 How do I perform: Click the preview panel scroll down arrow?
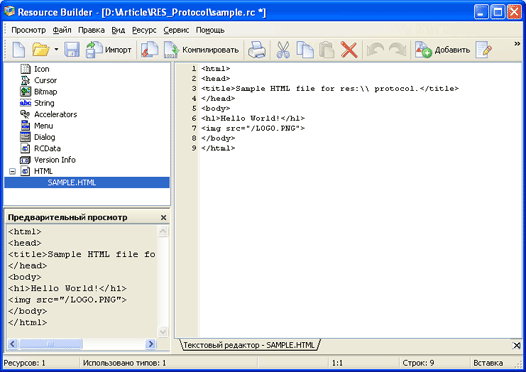163,332
